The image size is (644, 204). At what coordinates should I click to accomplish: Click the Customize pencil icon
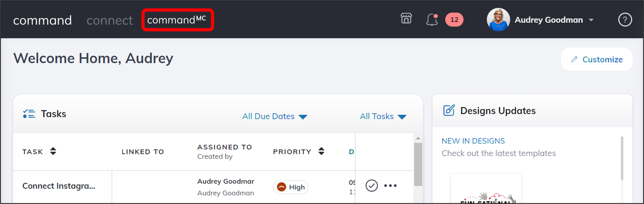574,59
